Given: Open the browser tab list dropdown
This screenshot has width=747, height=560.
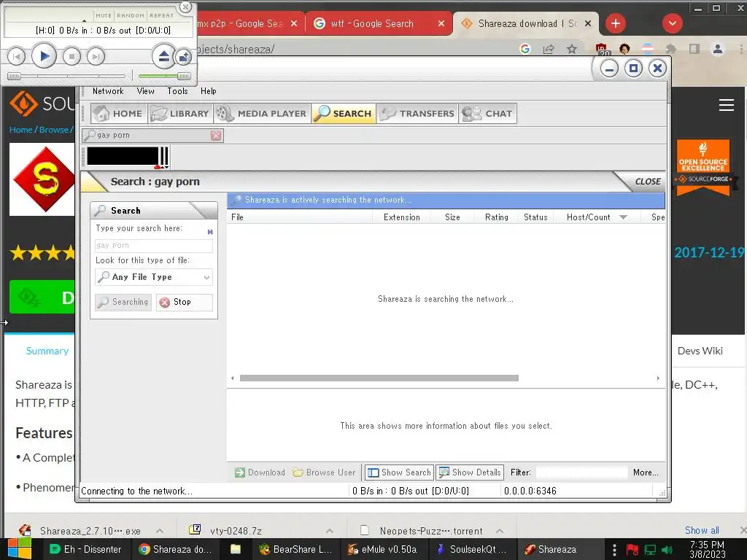Looking at the screenshot, I should [x=672, y=23].
